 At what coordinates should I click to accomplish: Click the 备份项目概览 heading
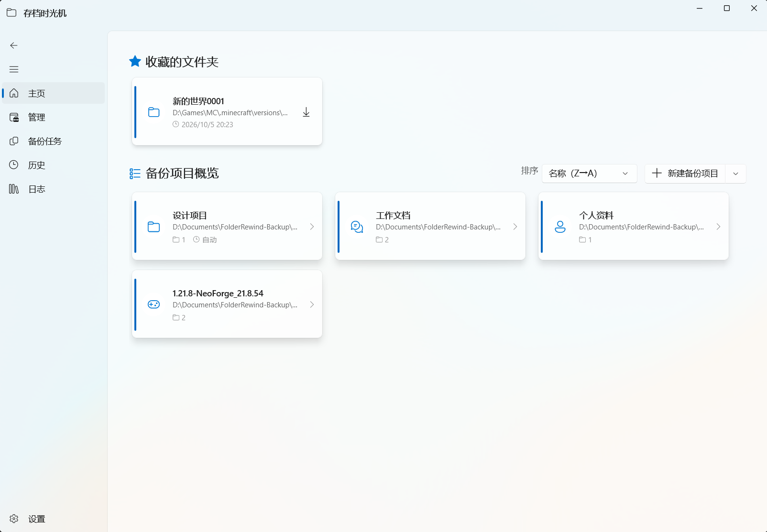[x=182, y=173]
